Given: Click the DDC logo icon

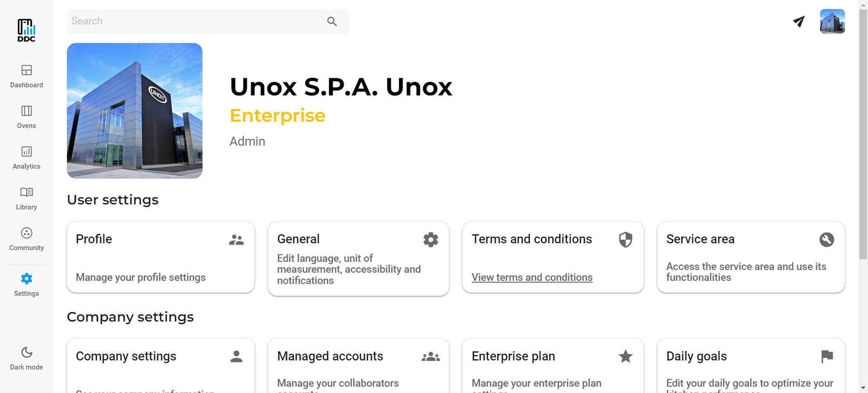Looking at the screenshot, I should click(26, 30).
